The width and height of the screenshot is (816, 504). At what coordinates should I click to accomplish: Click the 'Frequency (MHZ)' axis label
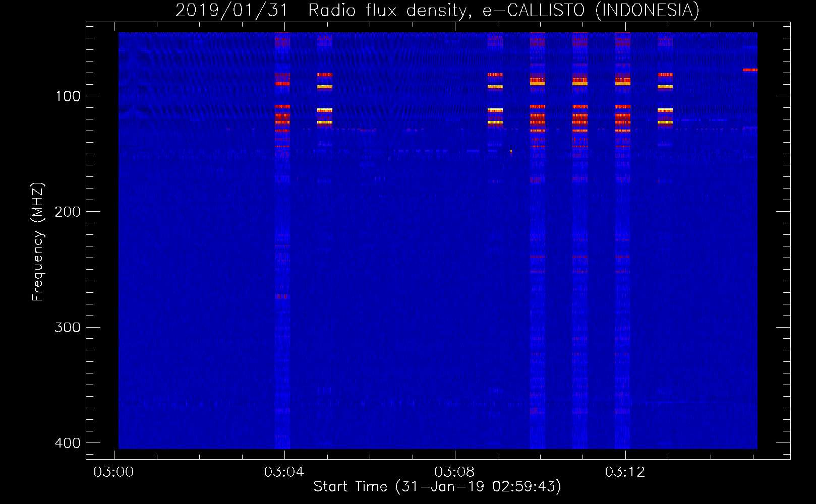point(38,242)
